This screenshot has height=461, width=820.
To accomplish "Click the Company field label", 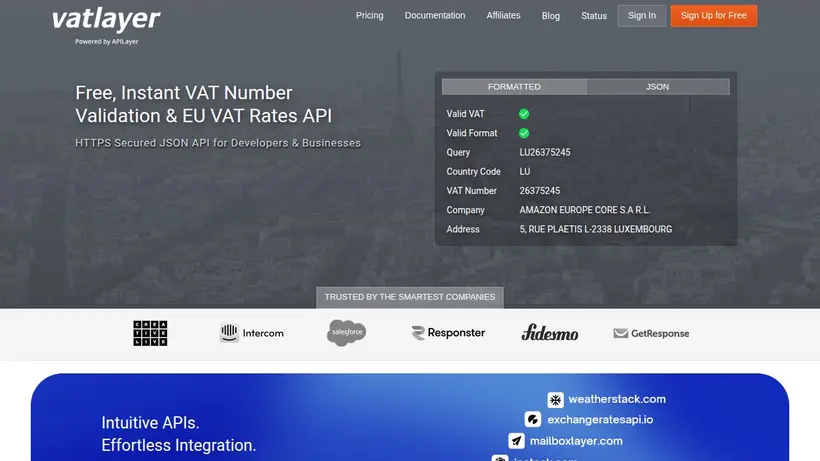I will click(465, 210).
